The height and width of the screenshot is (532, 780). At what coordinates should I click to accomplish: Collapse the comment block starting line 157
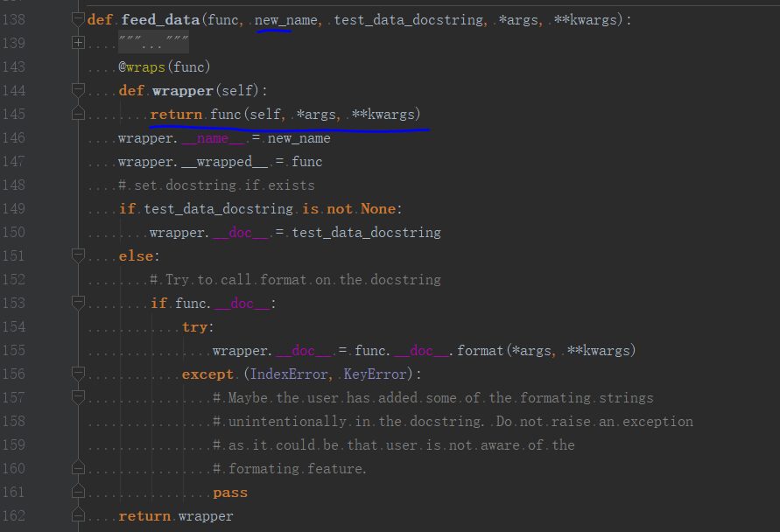[x=78, y=398]
